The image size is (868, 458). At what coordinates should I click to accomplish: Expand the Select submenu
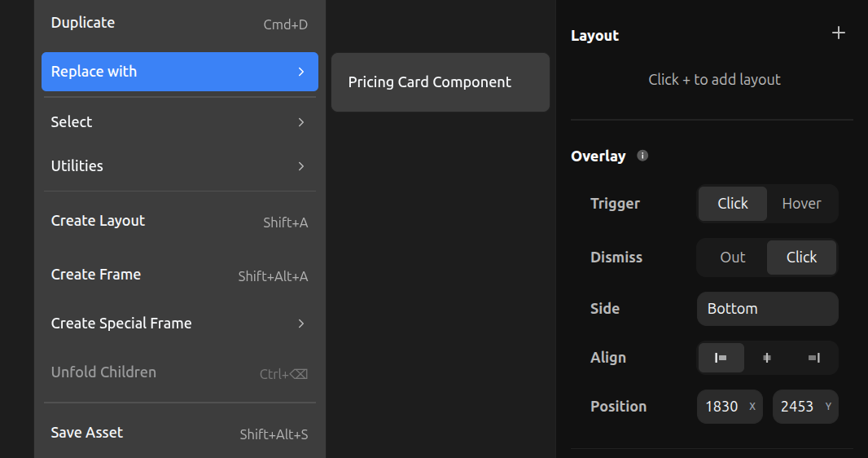(x=179, y=122)
